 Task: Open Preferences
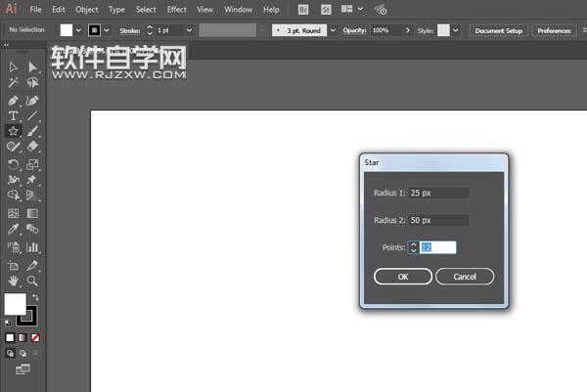554,30
